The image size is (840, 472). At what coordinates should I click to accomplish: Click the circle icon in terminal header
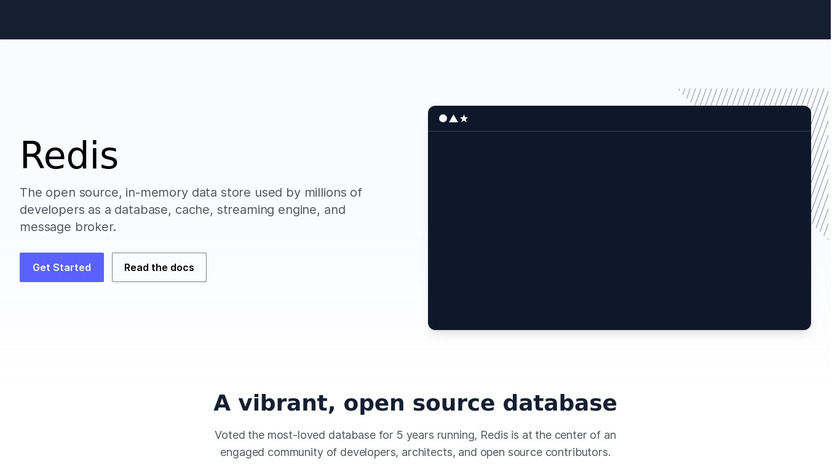pos(443,118)
